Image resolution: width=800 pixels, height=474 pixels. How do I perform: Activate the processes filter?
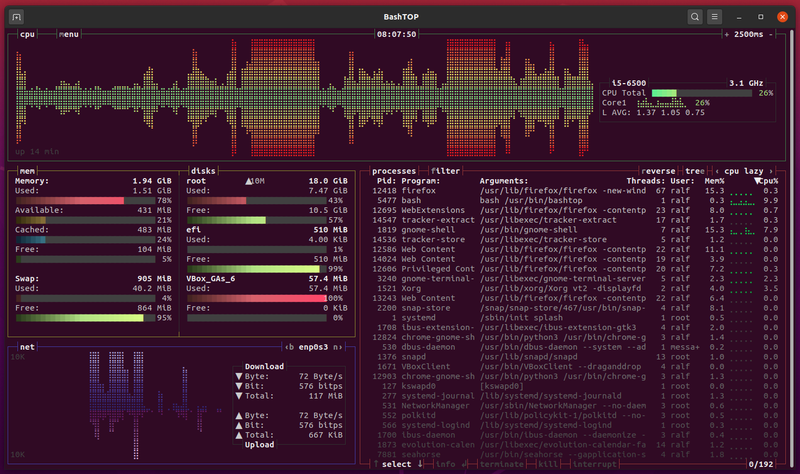click(x=445, y=171)
